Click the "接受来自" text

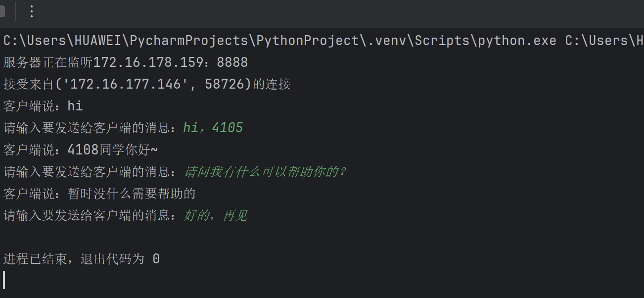coord(28,84)
